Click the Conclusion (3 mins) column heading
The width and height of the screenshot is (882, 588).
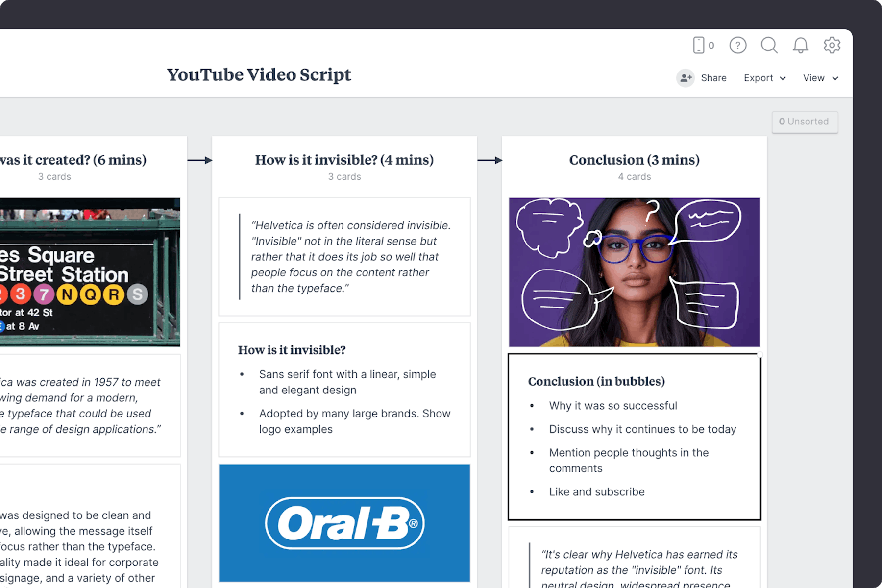tap(634, 160)
